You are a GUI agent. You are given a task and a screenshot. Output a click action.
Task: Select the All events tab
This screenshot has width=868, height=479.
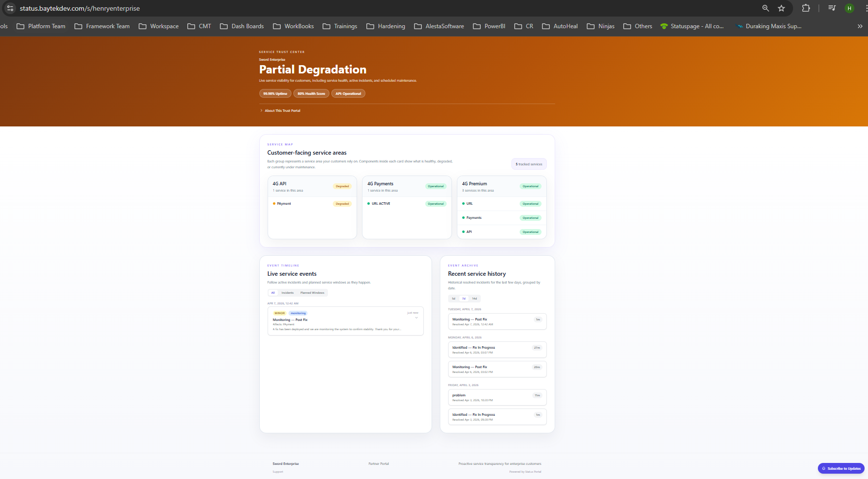tap(273, 293)
